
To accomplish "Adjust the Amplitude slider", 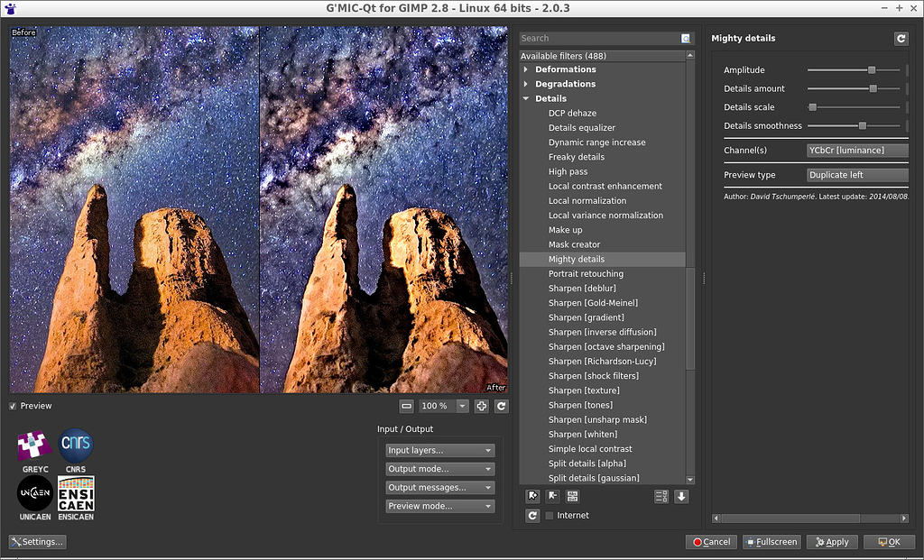I will 870,69.
